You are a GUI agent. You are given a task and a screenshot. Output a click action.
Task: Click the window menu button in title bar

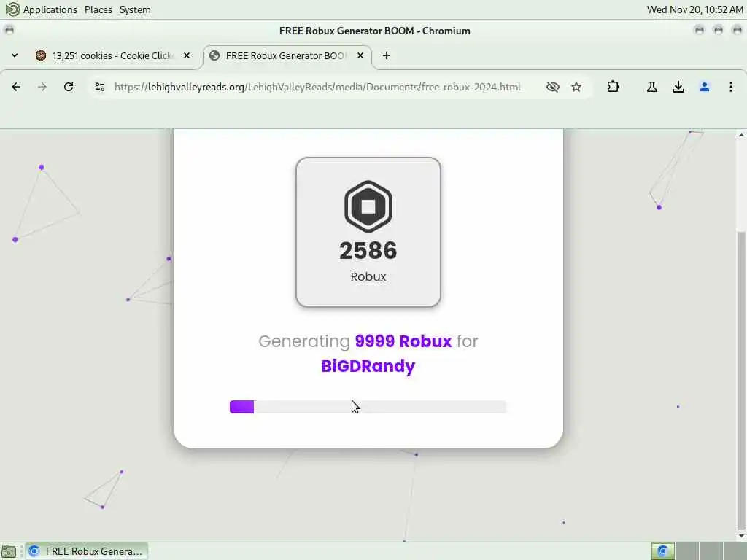[x=9, y=30]
